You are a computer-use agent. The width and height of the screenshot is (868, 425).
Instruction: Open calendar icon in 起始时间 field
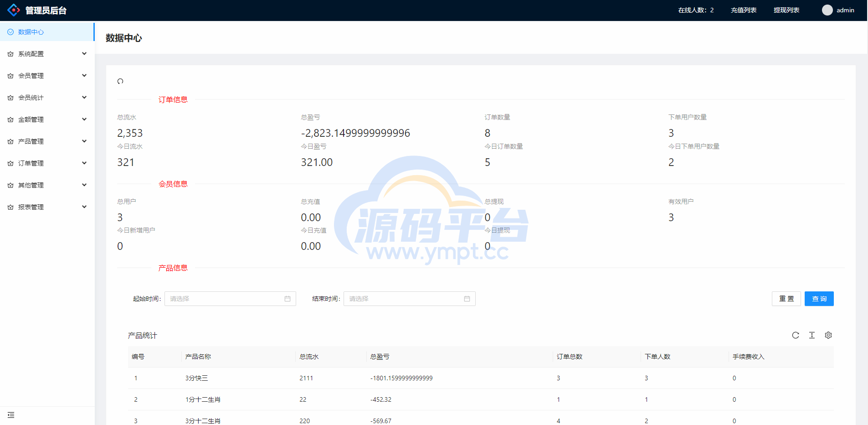click(288, 299)
